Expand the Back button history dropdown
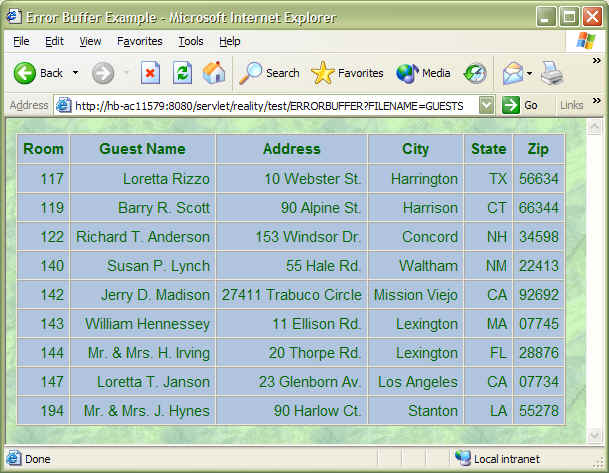Image resolution: width=609 pixels, height=473 pixels. 75,73
